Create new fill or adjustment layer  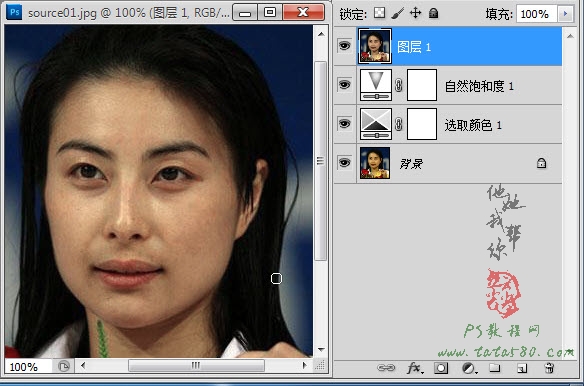tap(469, 368)
